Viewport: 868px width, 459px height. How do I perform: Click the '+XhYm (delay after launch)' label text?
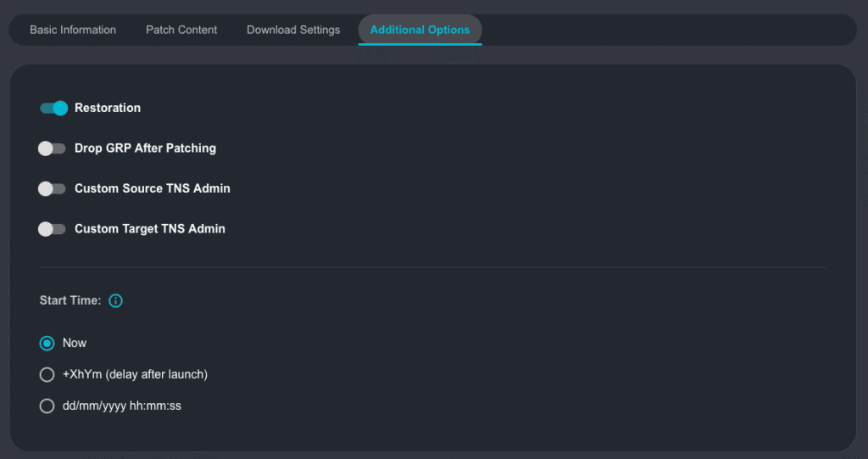135,374
